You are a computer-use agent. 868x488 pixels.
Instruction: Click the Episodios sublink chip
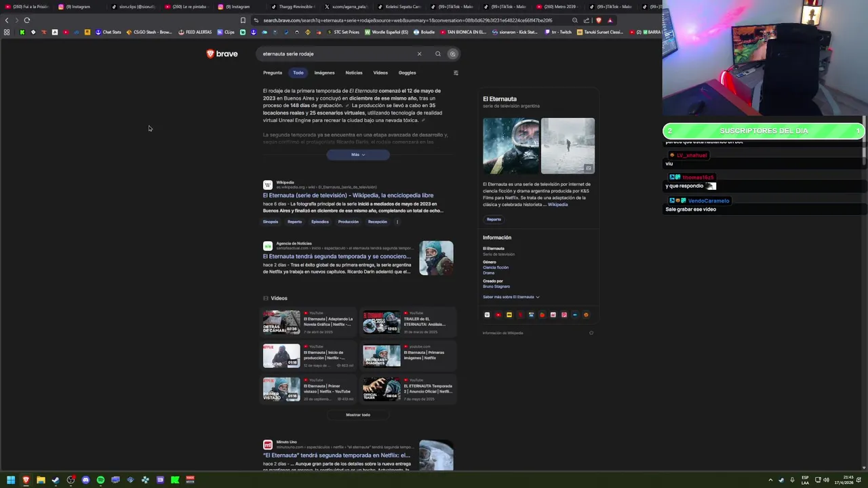pos(320,222)
